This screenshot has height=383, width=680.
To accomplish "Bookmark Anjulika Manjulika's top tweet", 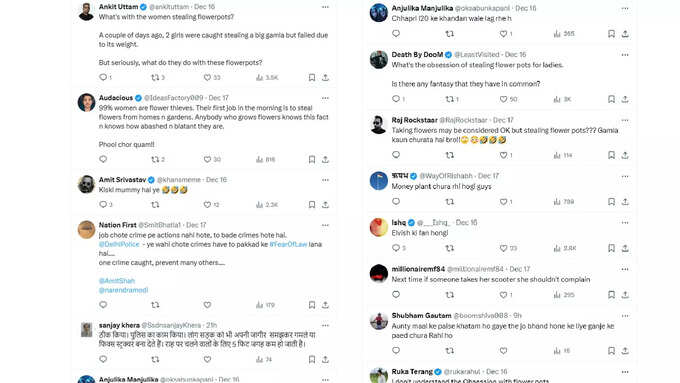I will (x=611, y=34).
